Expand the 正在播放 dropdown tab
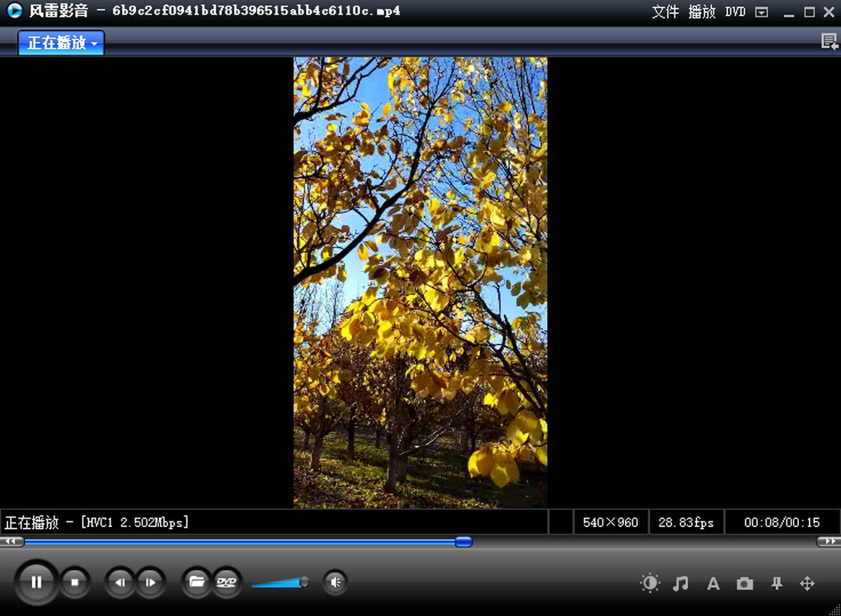Viewport: 841px width, 616px height. (x=62, y=43)
